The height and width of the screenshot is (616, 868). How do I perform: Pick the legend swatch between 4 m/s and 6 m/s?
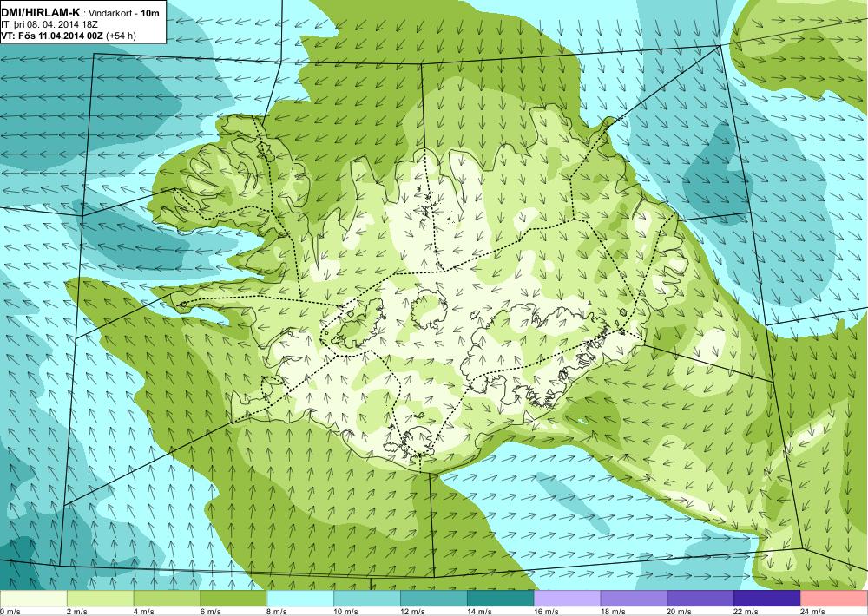pos(167,599)
